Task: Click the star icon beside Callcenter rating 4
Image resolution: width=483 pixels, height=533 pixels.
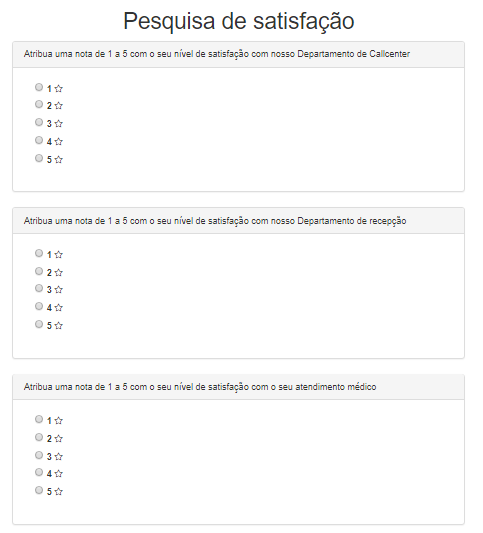Action: (58, 141)
